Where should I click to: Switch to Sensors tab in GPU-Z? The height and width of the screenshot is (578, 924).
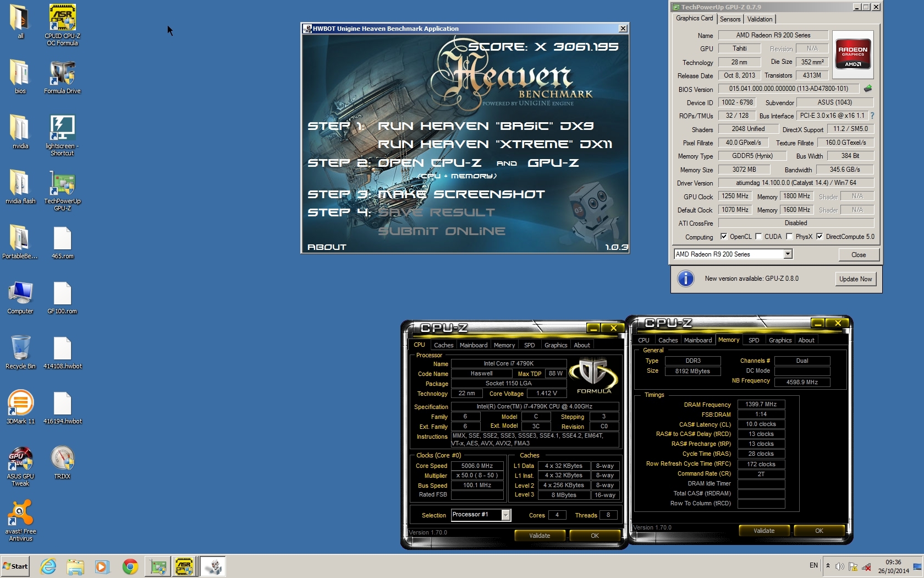pyautogui.click(x=730, y=19)
